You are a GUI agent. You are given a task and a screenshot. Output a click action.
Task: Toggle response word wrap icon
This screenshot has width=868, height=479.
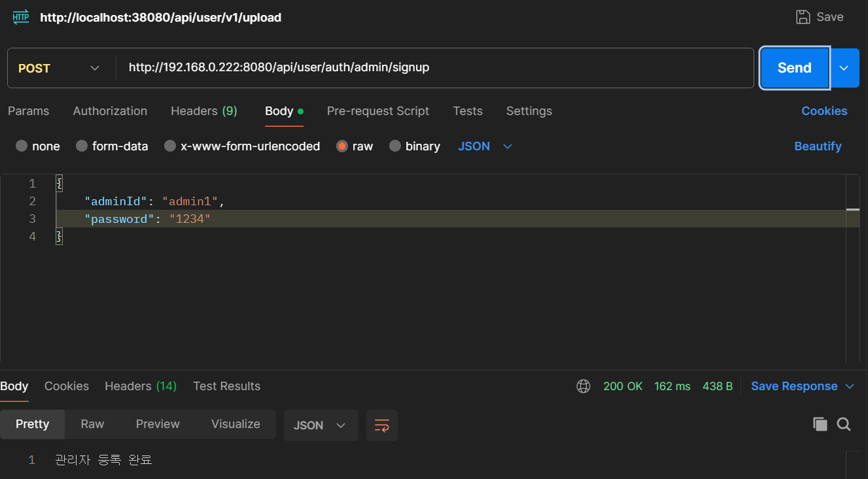pyautogui.click(x=381, y=425)
